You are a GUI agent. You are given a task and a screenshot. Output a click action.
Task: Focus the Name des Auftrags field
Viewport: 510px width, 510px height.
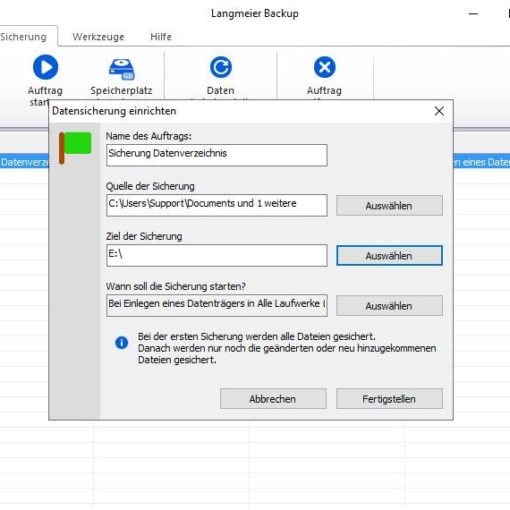(217, 155)
